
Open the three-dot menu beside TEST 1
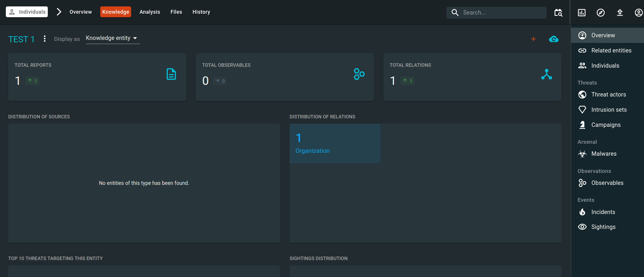[x=45, y=39]
